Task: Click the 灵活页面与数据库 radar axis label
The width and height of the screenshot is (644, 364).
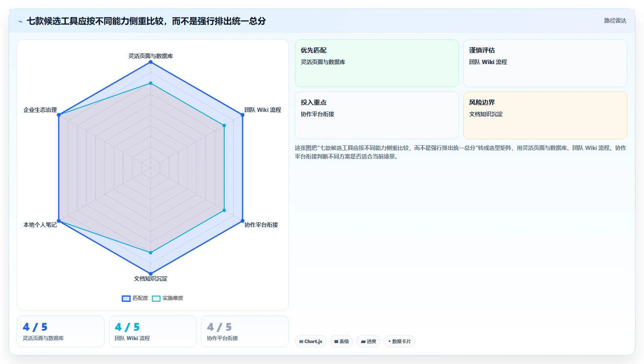Action: (x=150, y=56)
